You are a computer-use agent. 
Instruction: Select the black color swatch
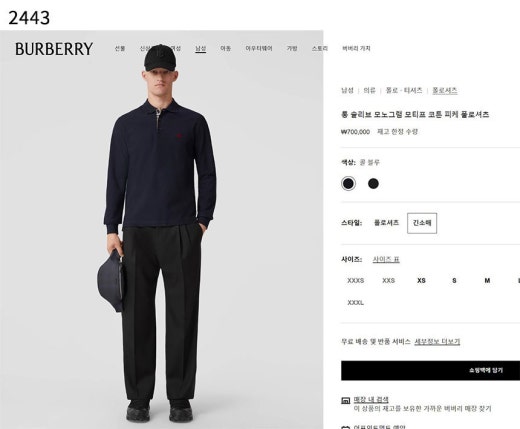pyautogui.click(x=373, y=183)
